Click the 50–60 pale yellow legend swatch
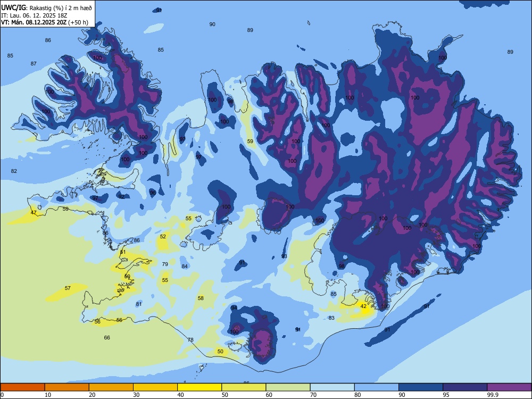This screenshot has height=399, width=532. (244, 387)
